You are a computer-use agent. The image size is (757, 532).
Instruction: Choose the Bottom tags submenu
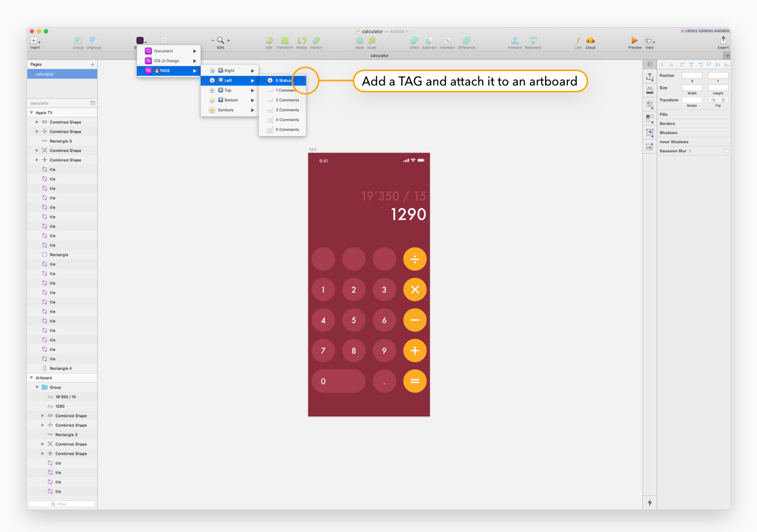tap(229, 100)
